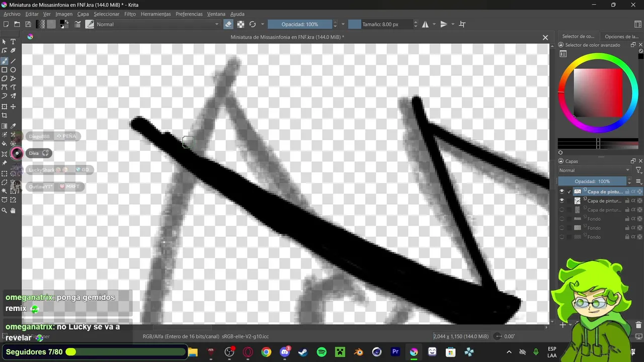Viewport: 644px width, 362px height.
Task: Open the Herramientas menu
Action: pos(155,14)
